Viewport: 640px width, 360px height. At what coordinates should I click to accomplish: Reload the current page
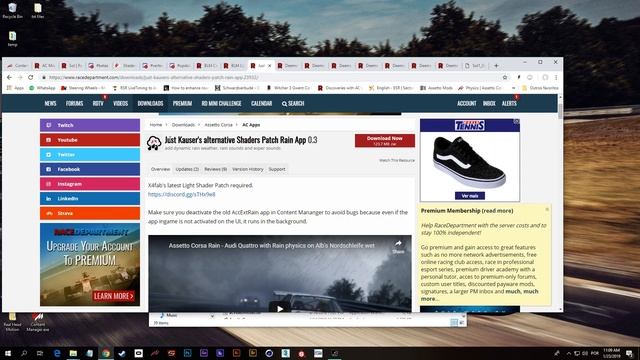[x=31, y=77]
